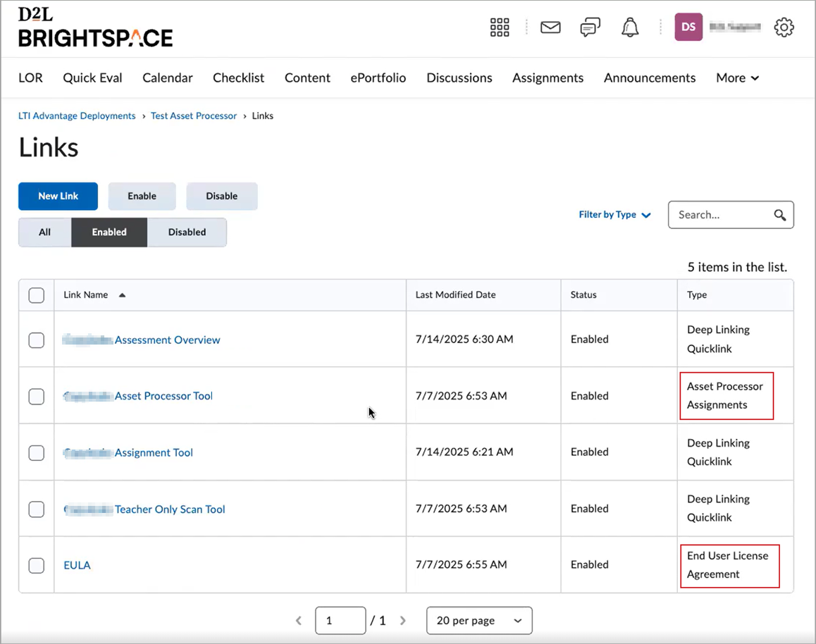Open LOR in the navbar
The image size is (816, 644).
click(x=31, y=78)
